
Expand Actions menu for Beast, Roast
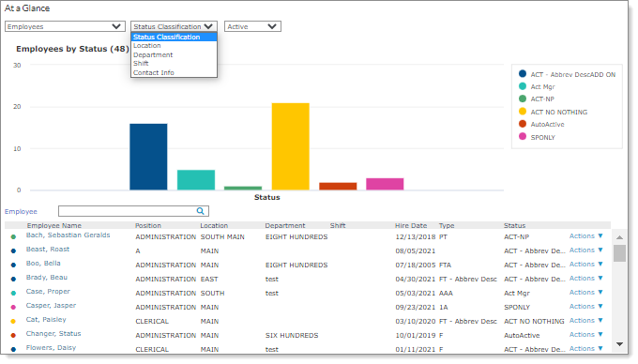585,250
